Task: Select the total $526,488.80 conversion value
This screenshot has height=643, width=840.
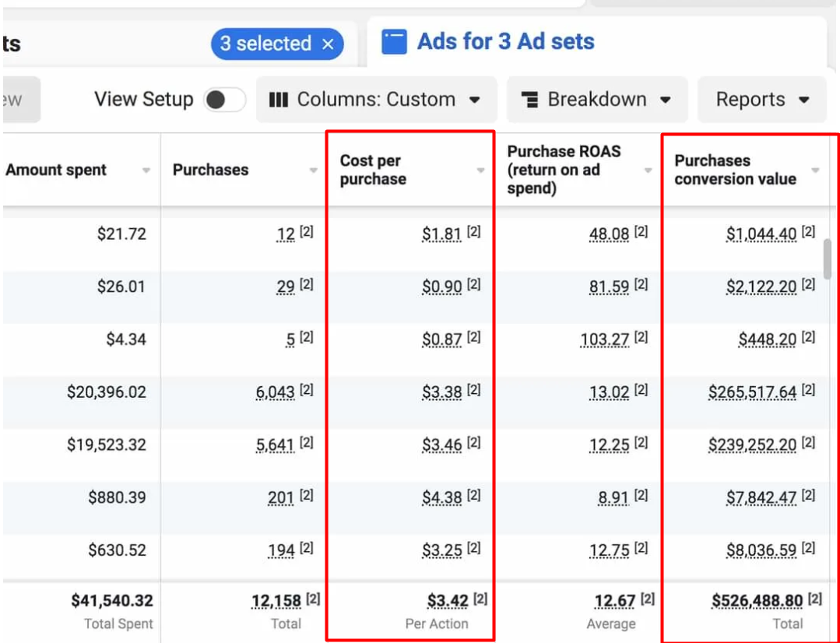Action: [x=757, y=601]
